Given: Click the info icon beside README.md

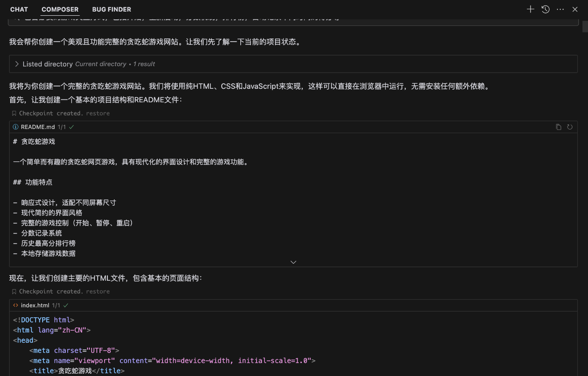Looking at the screenshot, I should (x=16, y=127).
